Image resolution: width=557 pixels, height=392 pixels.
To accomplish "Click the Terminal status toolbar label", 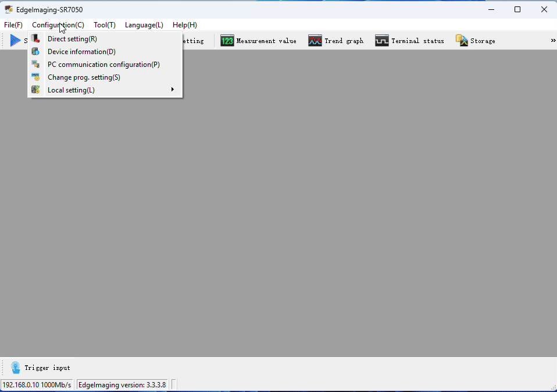I will tap(417, 41).
